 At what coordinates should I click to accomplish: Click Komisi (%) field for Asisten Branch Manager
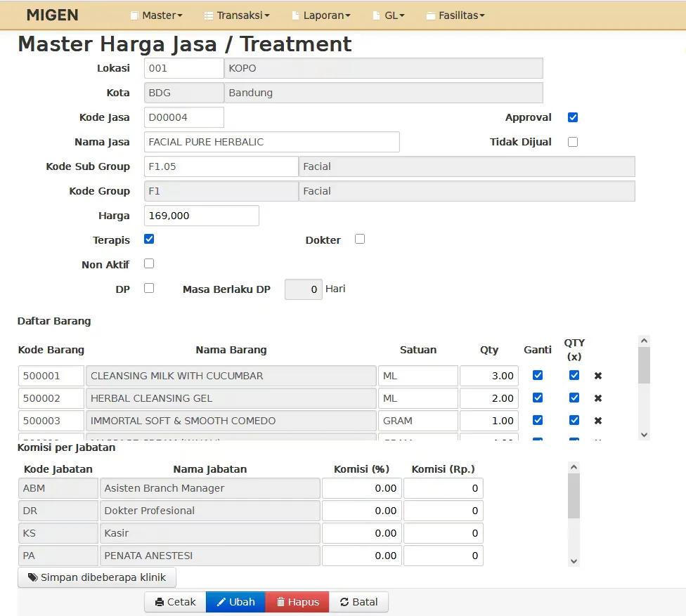pos(362,488)
